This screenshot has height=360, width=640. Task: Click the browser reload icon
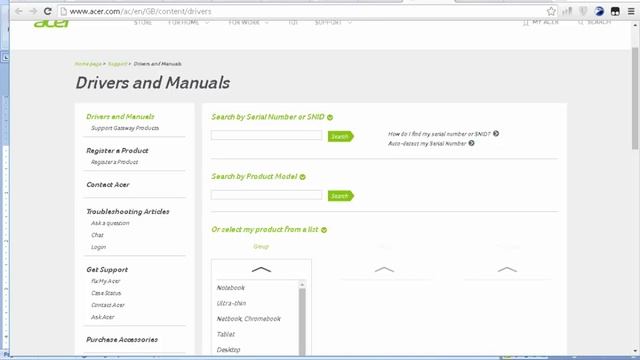(x=48, y=11)
